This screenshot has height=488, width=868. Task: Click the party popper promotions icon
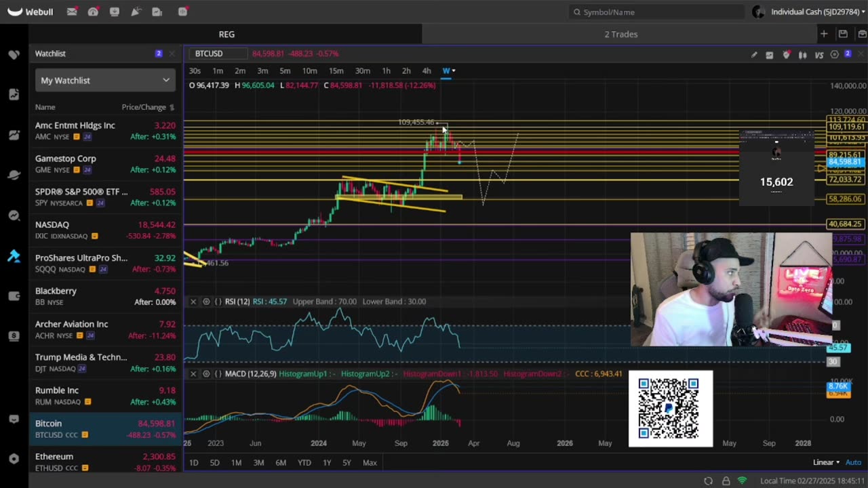[136, 12]
